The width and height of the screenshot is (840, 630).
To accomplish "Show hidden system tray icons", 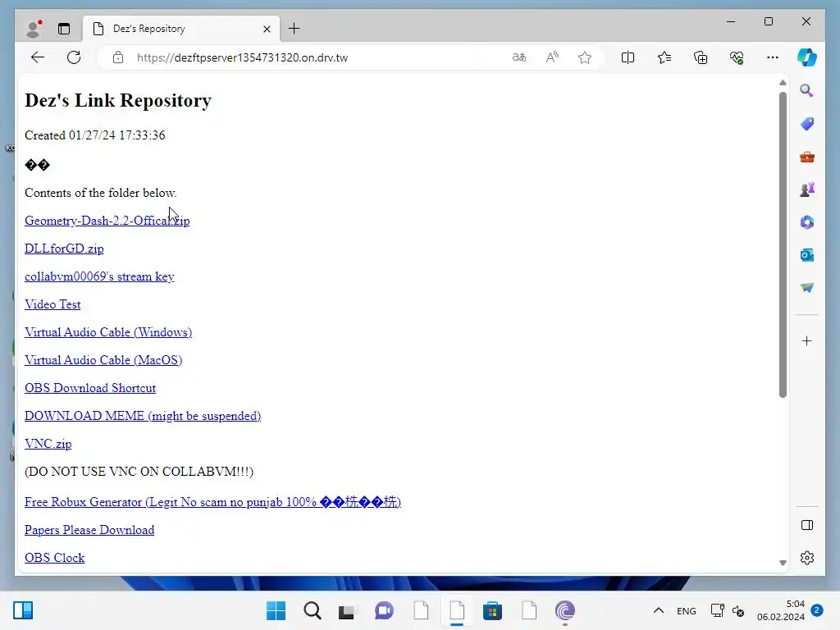I will click(x=659, y=610).
